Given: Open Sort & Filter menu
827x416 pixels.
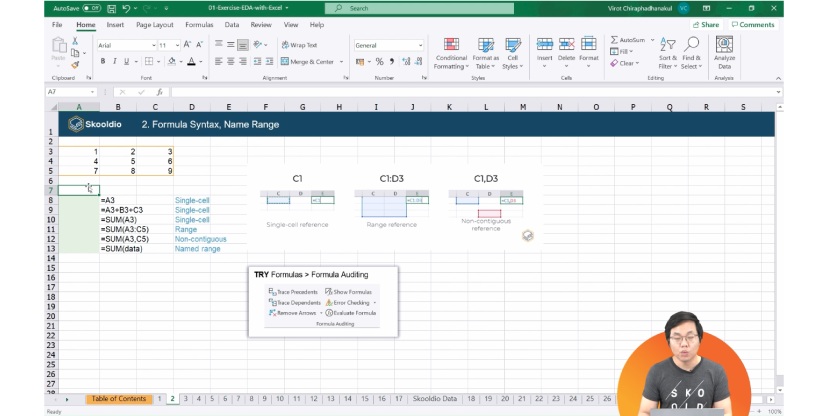Looking at the screenshot, I should [667, 54].
